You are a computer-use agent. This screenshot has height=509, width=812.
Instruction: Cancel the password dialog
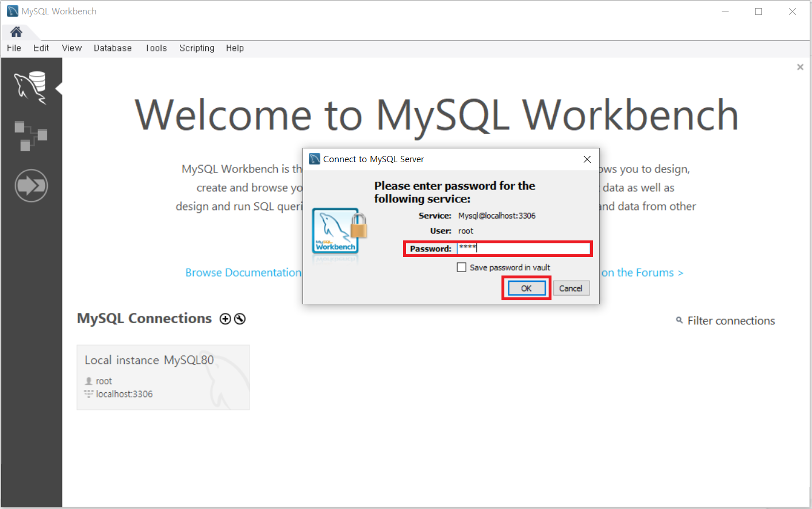point(570,288)
